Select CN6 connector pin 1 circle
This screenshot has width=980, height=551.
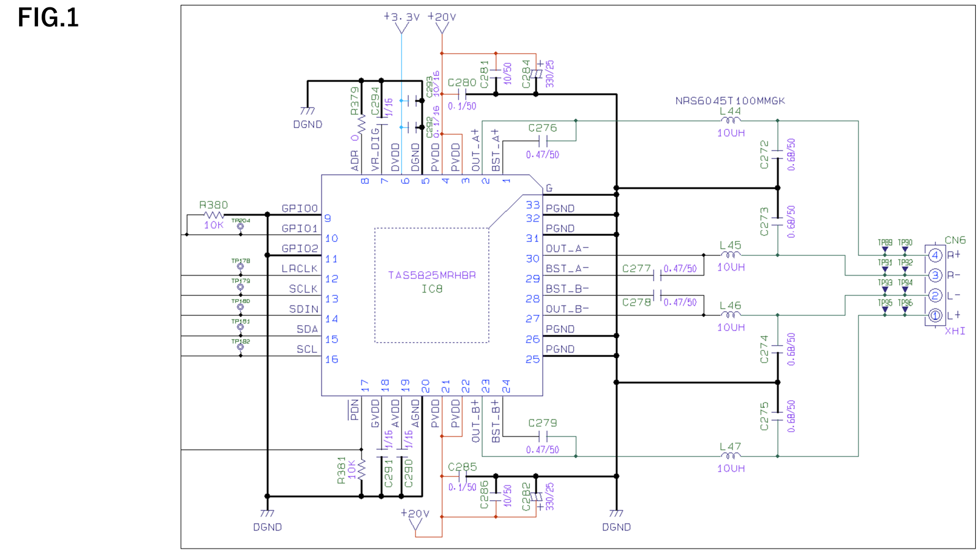[935, 316]
